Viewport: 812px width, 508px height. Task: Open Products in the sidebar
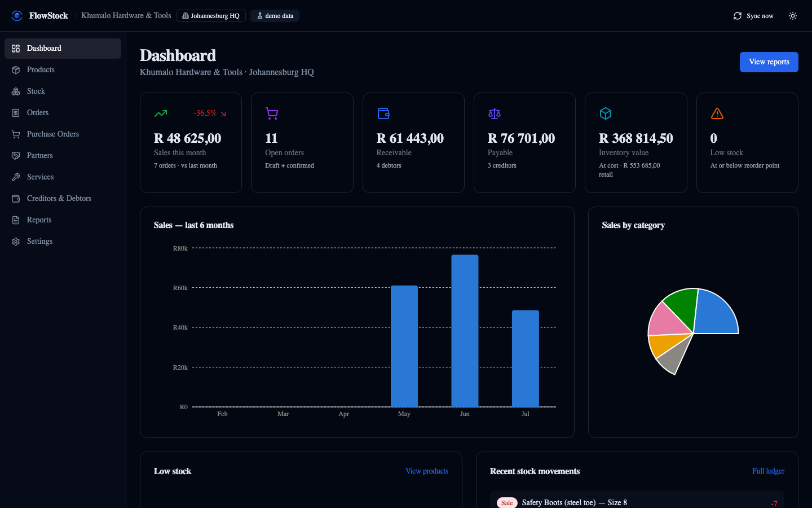63,70
